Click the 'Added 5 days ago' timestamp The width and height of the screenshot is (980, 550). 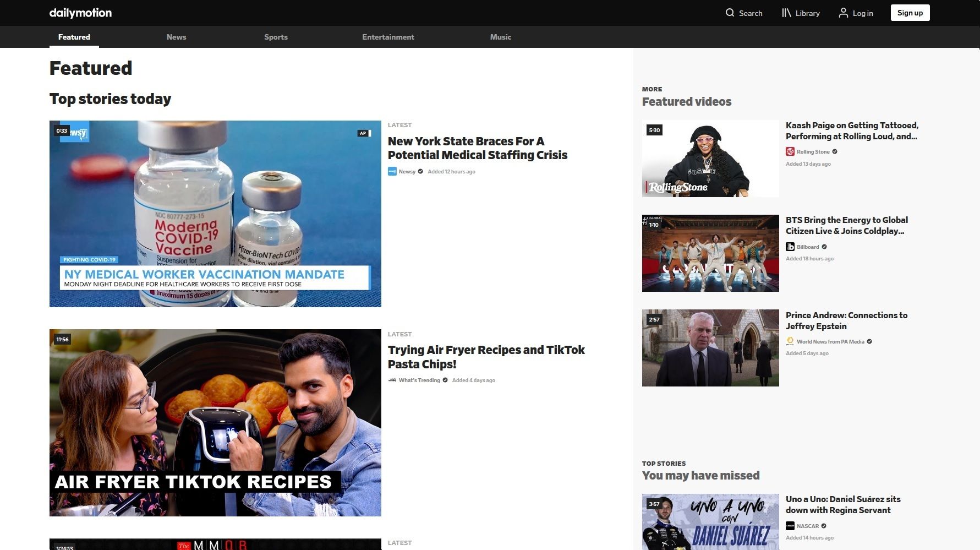click(x=807, y=353)
